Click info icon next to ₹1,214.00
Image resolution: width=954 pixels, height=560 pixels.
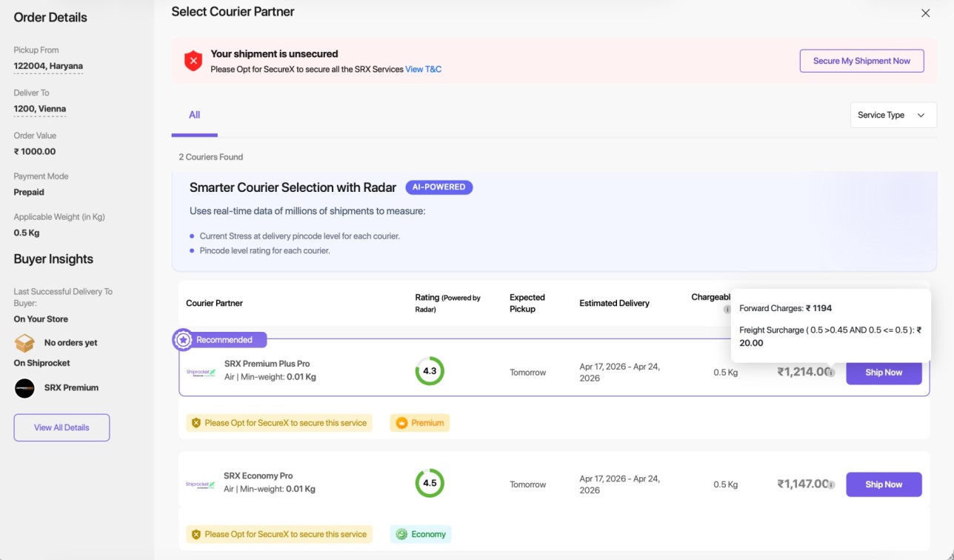coord(831,373)
